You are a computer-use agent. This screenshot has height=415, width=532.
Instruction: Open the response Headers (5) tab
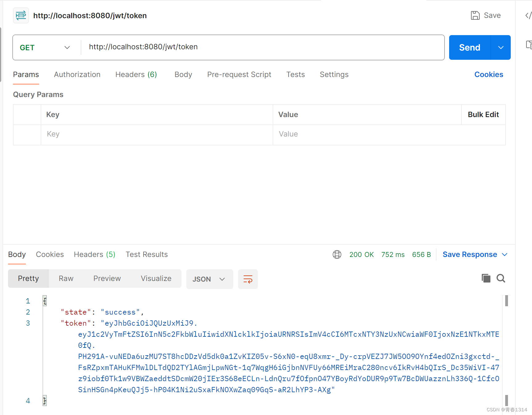(95, 254)
